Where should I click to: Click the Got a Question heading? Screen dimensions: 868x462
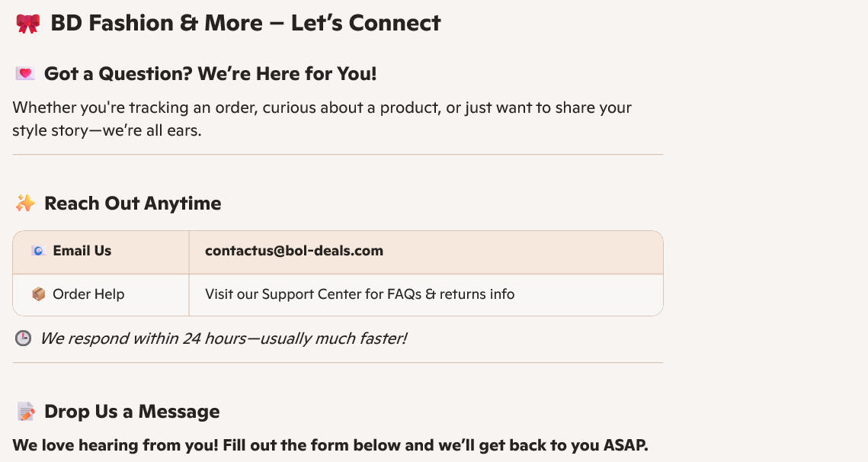[210, 74]
